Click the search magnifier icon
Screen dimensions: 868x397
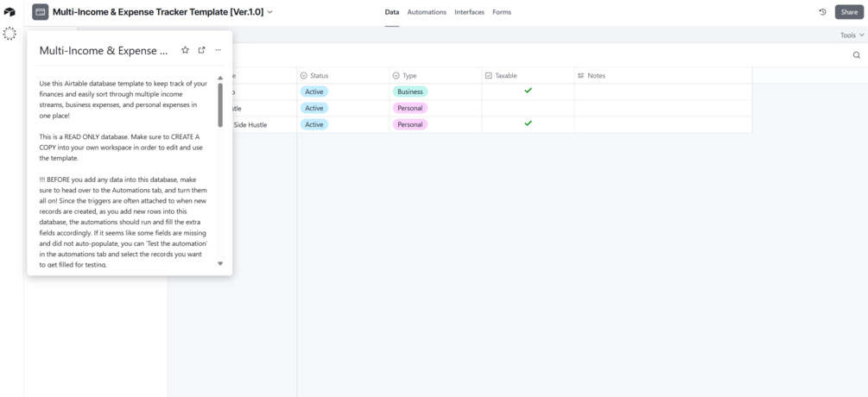pos(857,55)
